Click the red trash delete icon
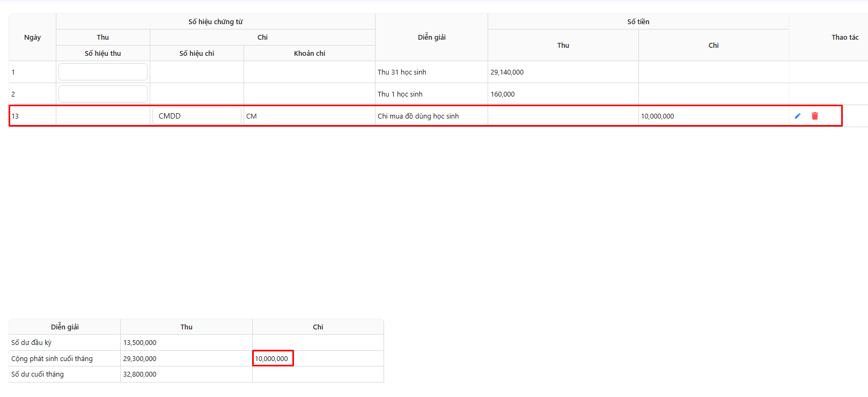868x397 pixels. [x=815, y=116]
